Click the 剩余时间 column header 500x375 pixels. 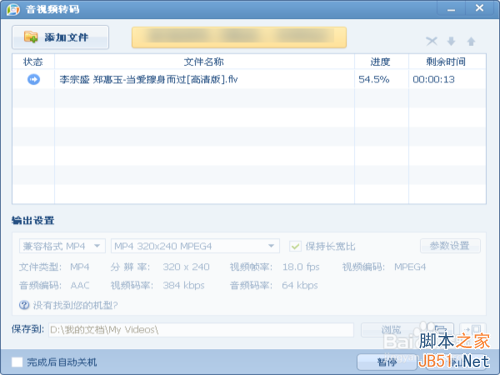pyautogui.click(x=447, y=62)
